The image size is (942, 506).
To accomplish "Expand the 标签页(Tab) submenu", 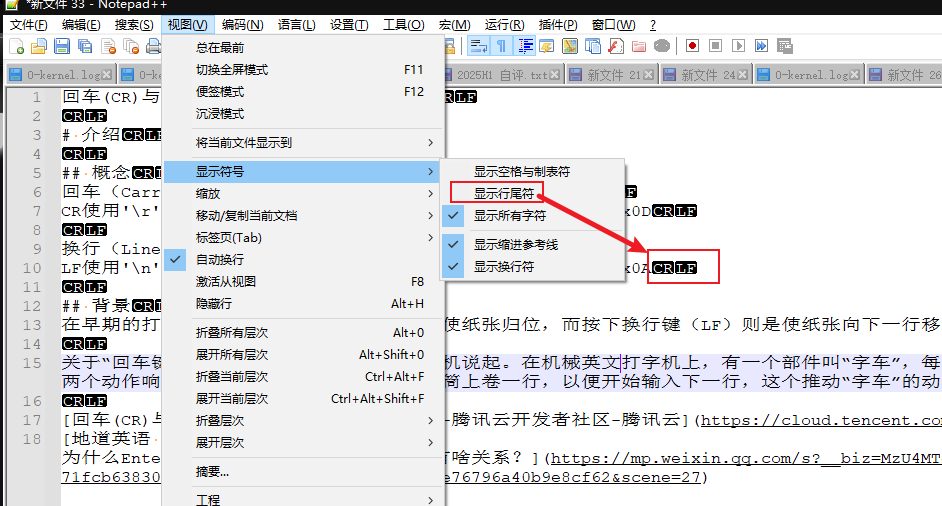I will click(303, 238).
